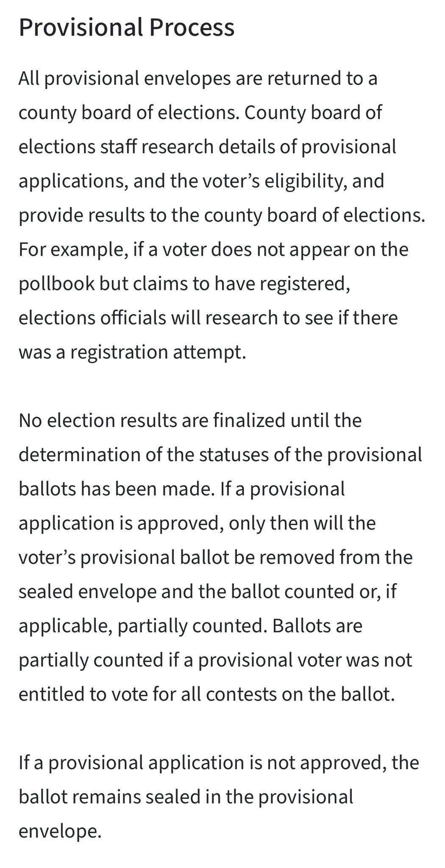Click the phrase "applicable, partially counted."
Viewport: 445px width, 868px height.
click(x=142, y=626)
